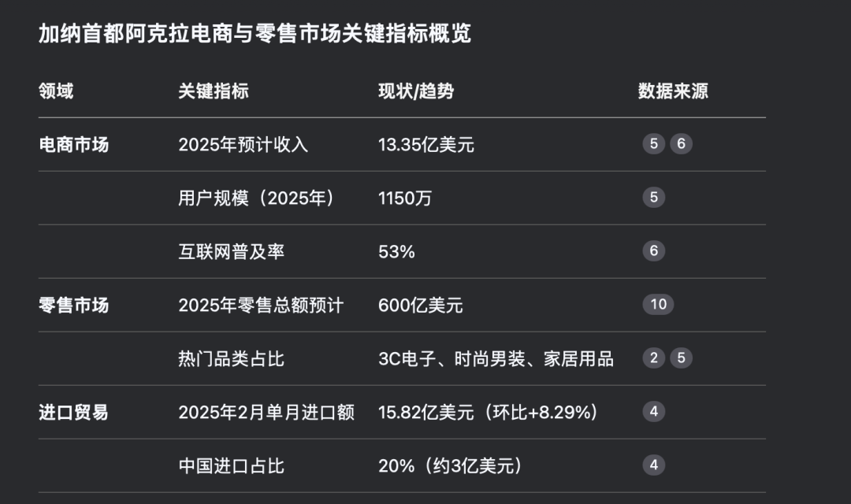
Task: Click the table title 加纳首都阿克拉电商与零售市场关键指标概览
Action: [x=255, y=34]
